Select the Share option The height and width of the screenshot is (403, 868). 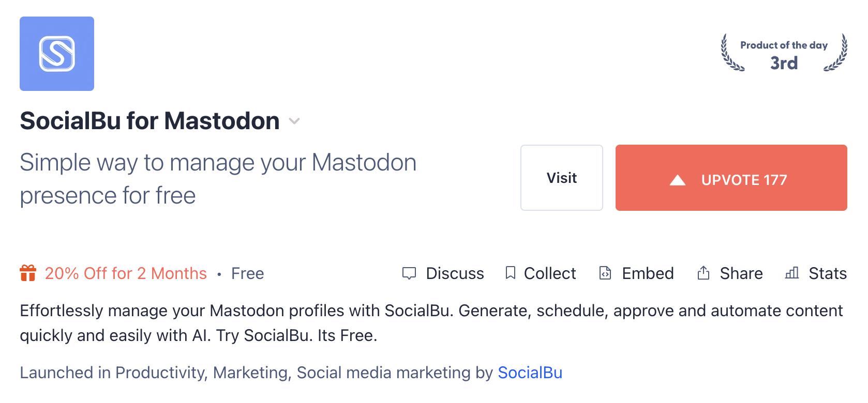click(730, 273)
